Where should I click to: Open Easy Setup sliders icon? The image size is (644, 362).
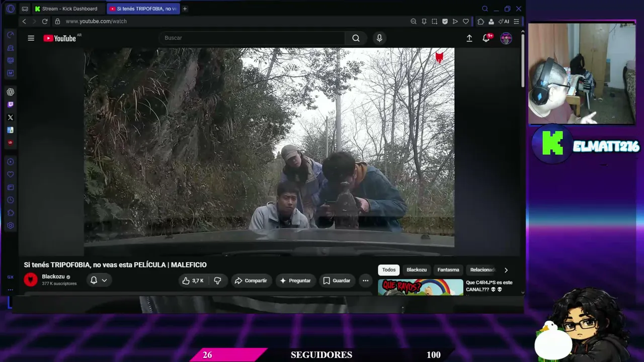(x=516, y=22)
